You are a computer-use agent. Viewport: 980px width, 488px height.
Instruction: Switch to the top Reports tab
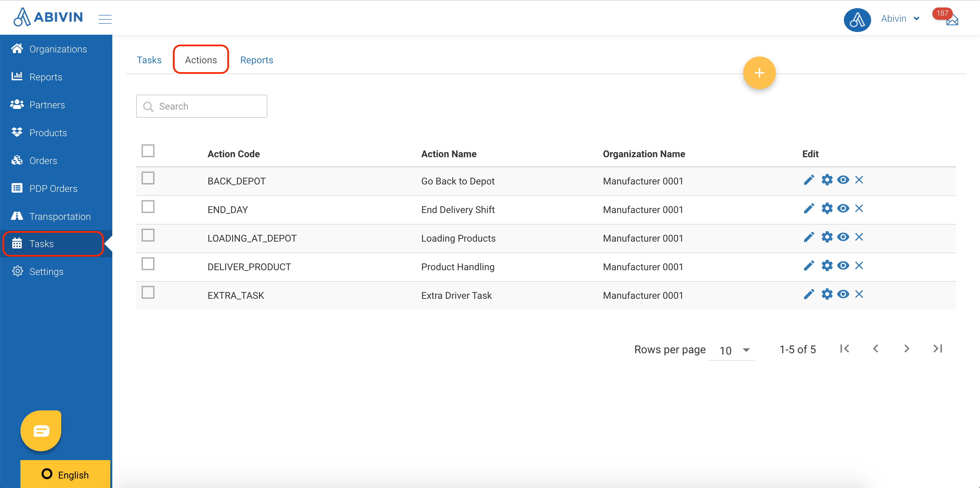pyautogui.click(x=257, y=60)
